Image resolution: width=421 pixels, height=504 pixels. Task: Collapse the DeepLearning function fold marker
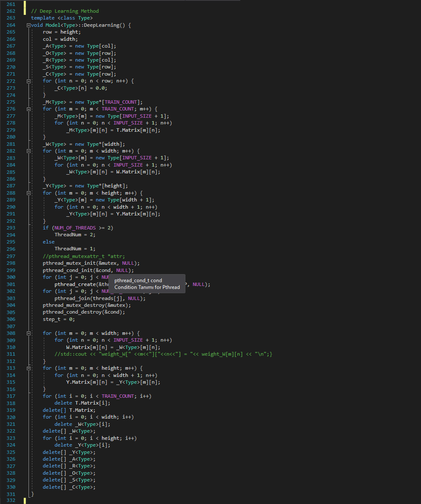(x=28, y=25)
